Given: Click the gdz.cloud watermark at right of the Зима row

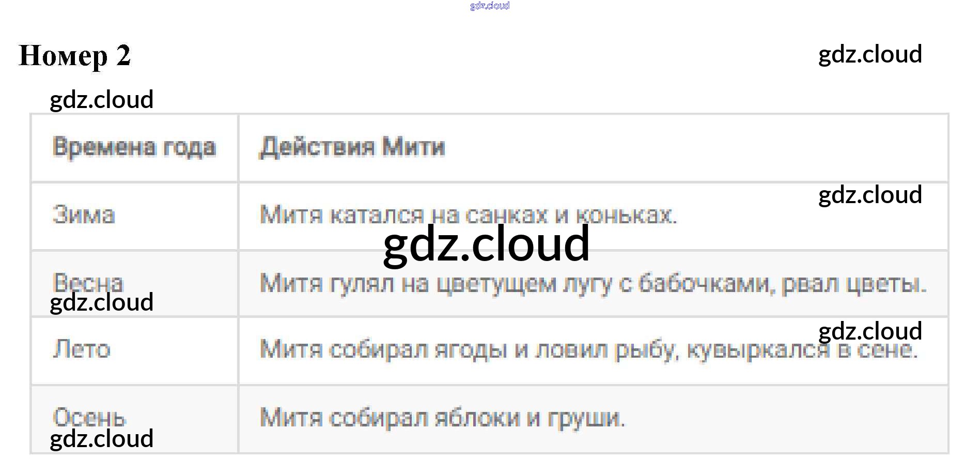Looking at the screenshot, I should click(x=870, y=195).
